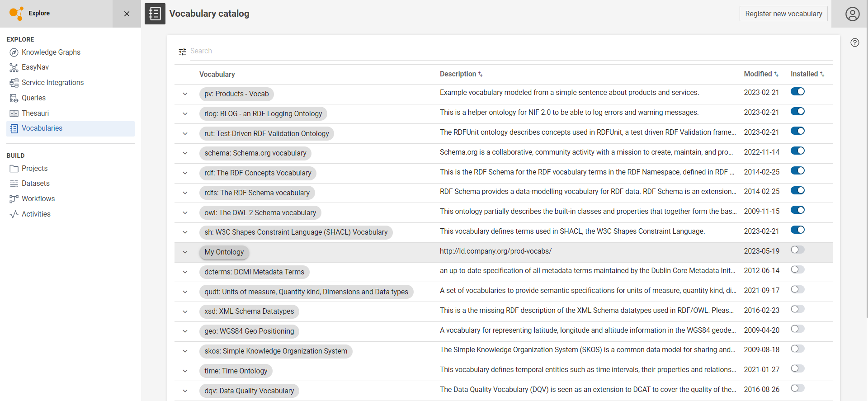Close the Explore side menu
This screenshot has height=401, width=868.
point(127,14)
